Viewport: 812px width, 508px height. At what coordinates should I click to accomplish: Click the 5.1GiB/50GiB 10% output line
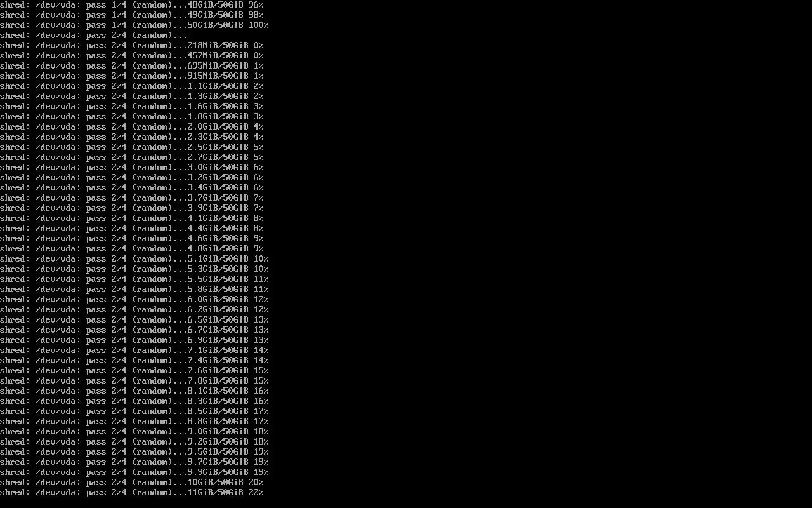pyautogui.click(x=134, y=259)
